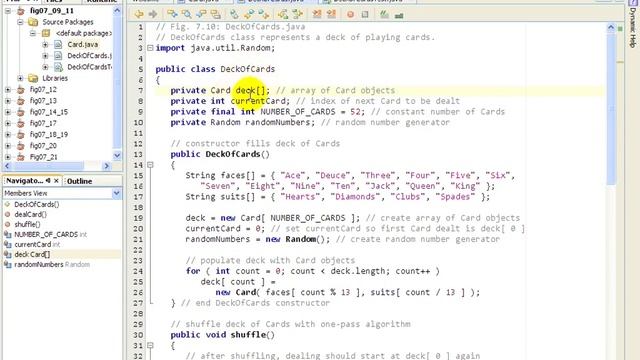Click the DeckOfCards() constructor icon in Navigator
The height and width of the screenshot is (360, 640).
[x=7, y=204]
